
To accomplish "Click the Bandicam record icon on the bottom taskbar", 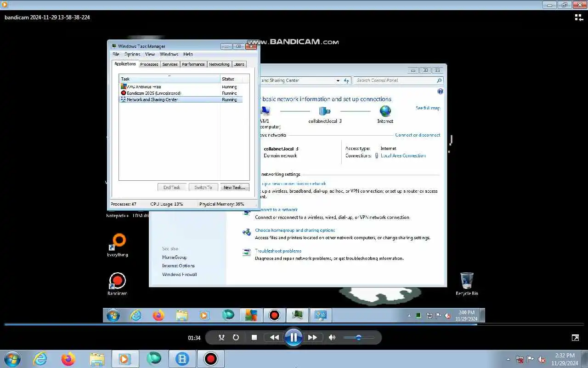I will point(211,359).
